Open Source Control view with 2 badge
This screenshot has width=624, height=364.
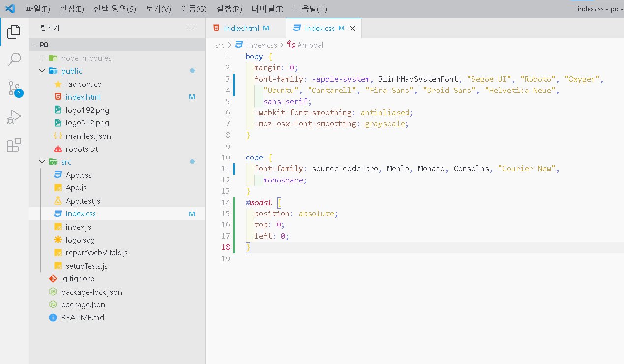tap(14, 89)
